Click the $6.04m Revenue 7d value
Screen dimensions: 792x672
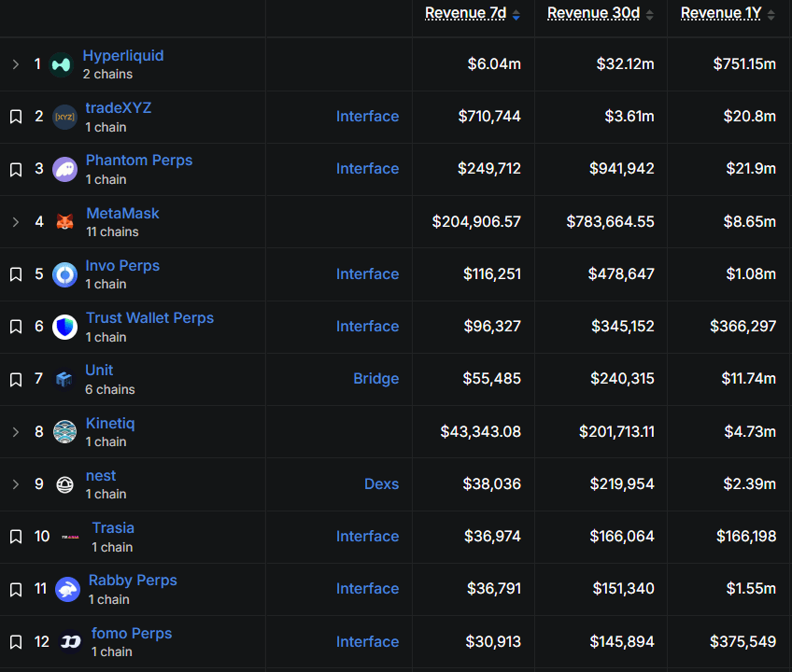494,64
